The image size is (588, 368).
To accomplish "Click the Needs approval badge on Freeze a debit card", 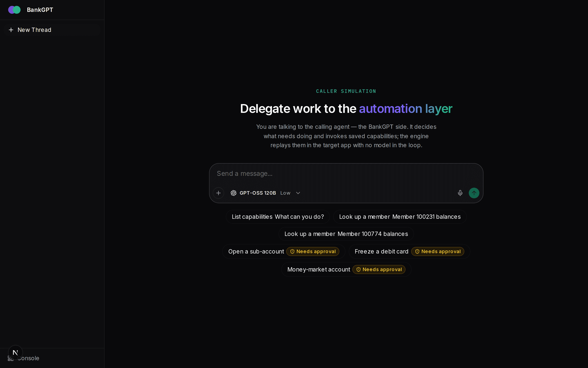I will pyautogui.click(x=438, y=251).
